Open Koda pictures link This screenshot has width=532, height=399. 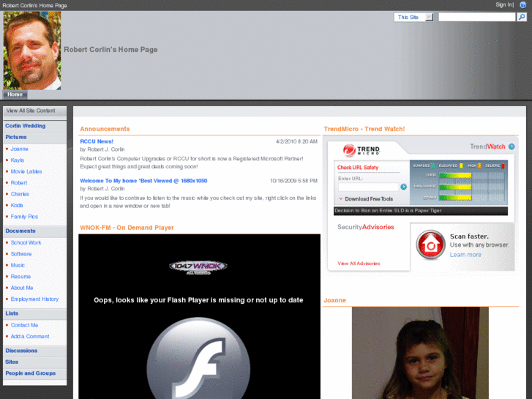[x=17, y=206]
